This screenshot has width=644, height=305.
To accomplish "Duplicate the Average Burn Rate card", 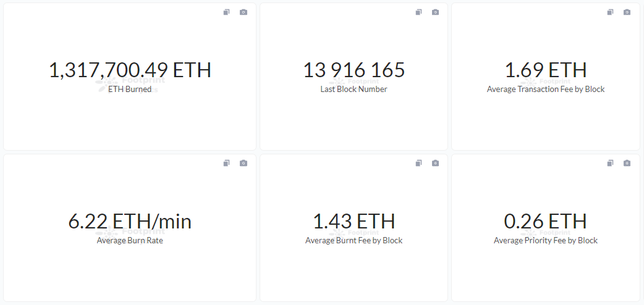I will (226, 164).
